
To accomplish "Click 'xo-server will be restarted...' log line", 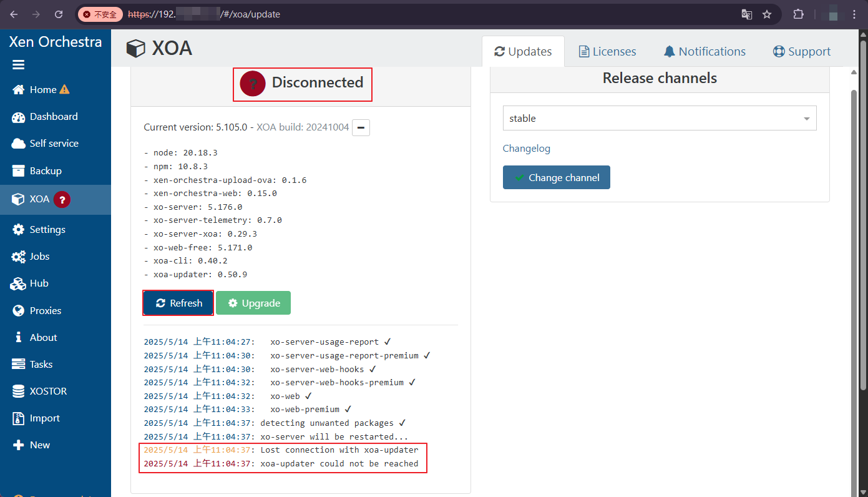I will pos(334,436).
